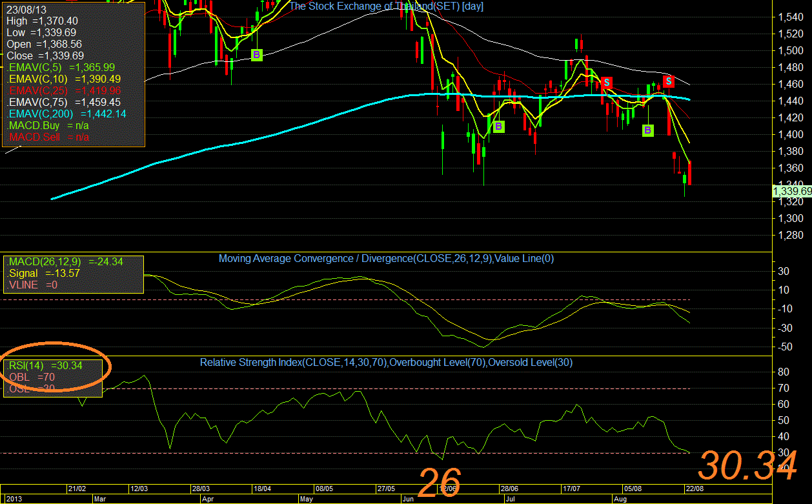Click the 'Apr' month label on the time axis
The height and width of the screenshot is (504, 812).
pos(208,499)
